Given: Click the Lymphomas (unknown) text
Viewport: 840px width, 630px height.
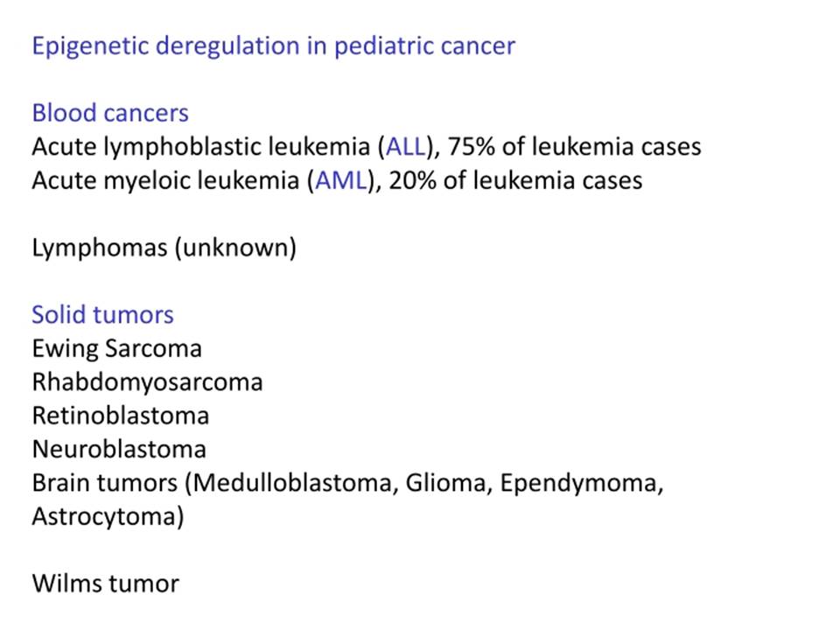Looking at the screenshot, I should point(164,248).
